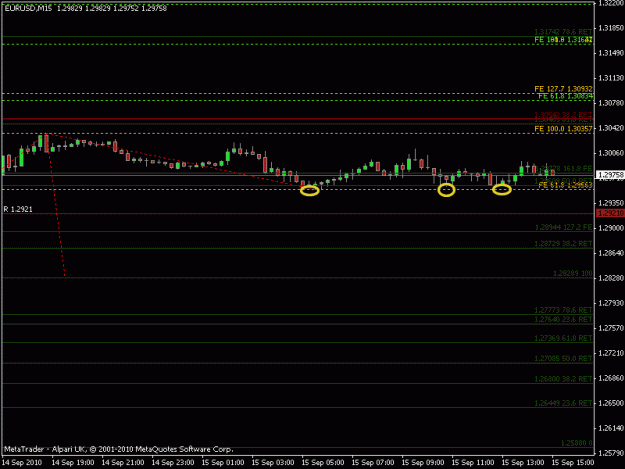Viewport: 625px width, 469px height.
Task: Select the 1.25880 0 level label
Action: tap(576, 443)
